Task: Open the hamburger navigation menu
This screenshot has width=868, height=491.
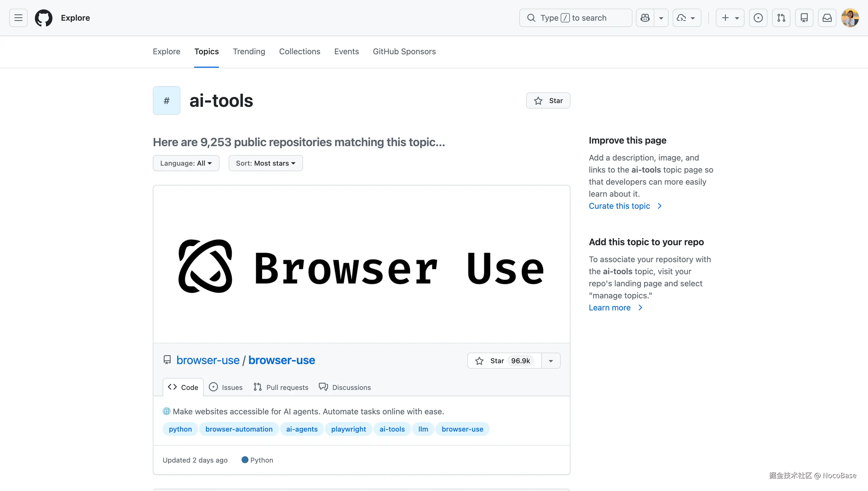Action: (18, 18)
